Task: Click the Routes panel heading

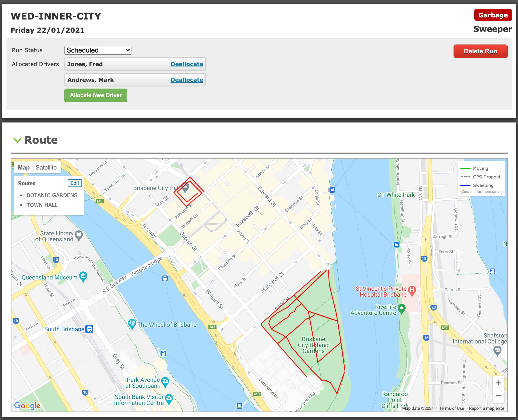Action: pyautogui.click(x=27, y=183)
